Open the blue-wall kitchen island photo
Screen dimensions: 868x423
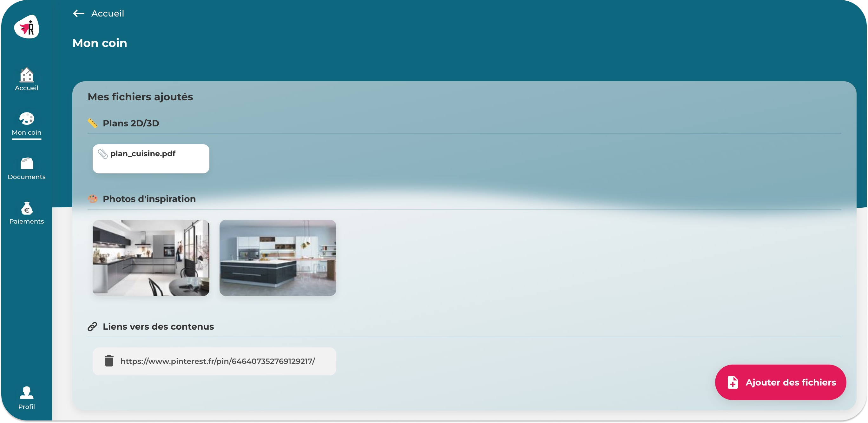point(278,258)
